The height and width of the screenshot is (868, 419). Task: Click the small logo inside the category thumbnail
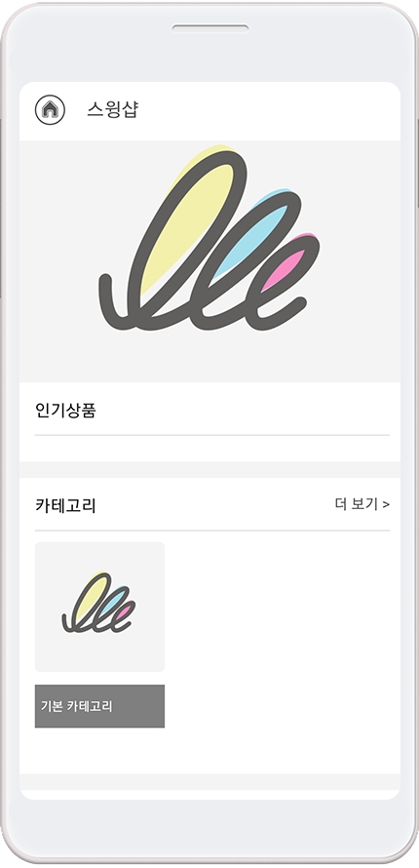coord(98,603)
